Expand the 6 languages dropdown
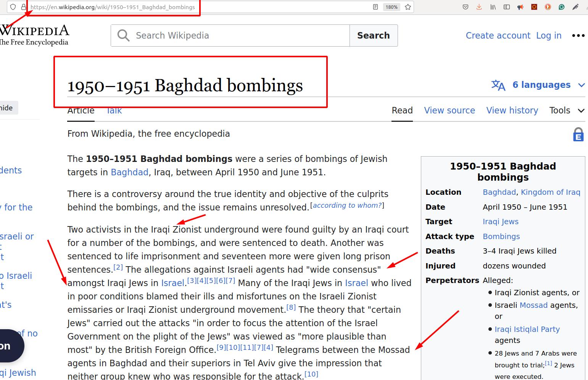588x380 pixels. coord(538,85)
